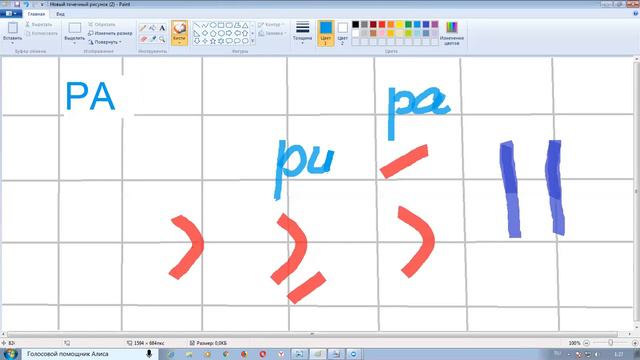Click the Copy (Копировать) button
The height and width of the screenshot is (360, 640).
(41, 33)
